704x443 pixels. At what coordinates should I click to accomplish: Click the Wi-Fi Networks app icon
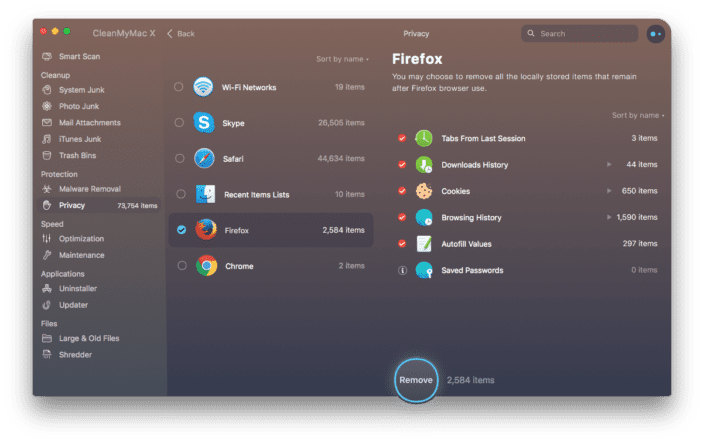pyautogui.click(x=203, y=87)
